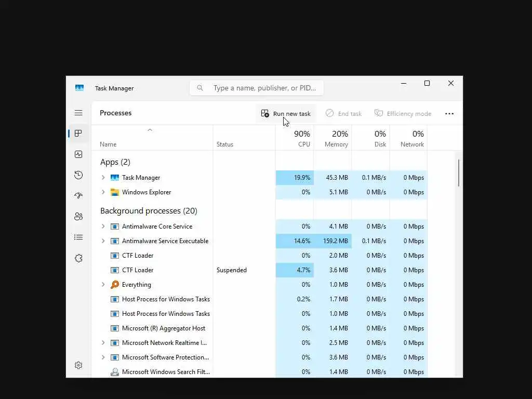Click the Microsoft (R) Aggregator Host icon
The width and height of the screenshot is (532, 399).
point(115,328)
